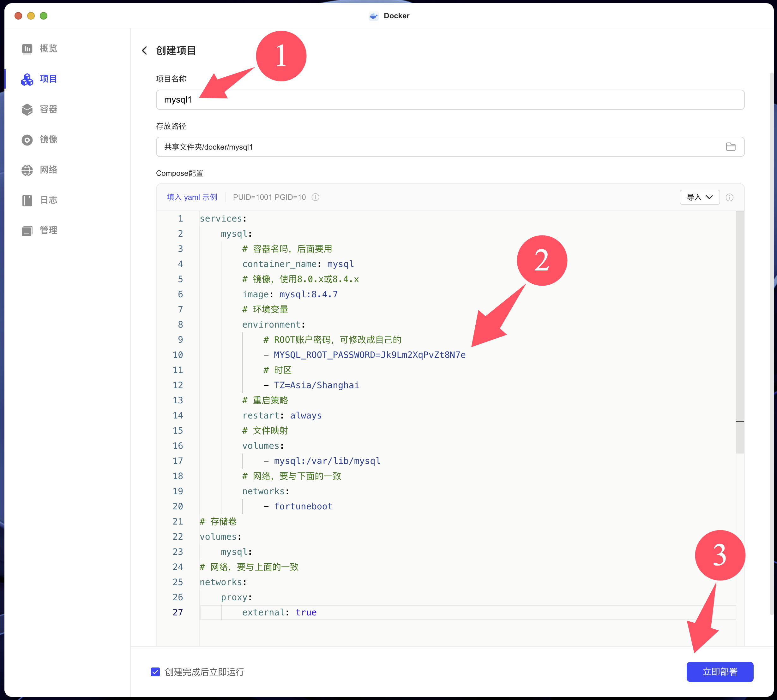Screen dimensions: 777x700
Task: Go back using the arrow beside 创建项目
Action: pyautogui.click(x=145, y=50)
